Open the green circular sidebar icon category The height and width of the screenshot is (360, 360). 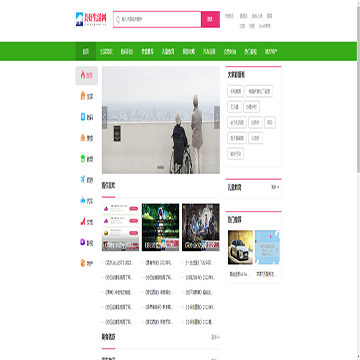click(x=83, y=159)
